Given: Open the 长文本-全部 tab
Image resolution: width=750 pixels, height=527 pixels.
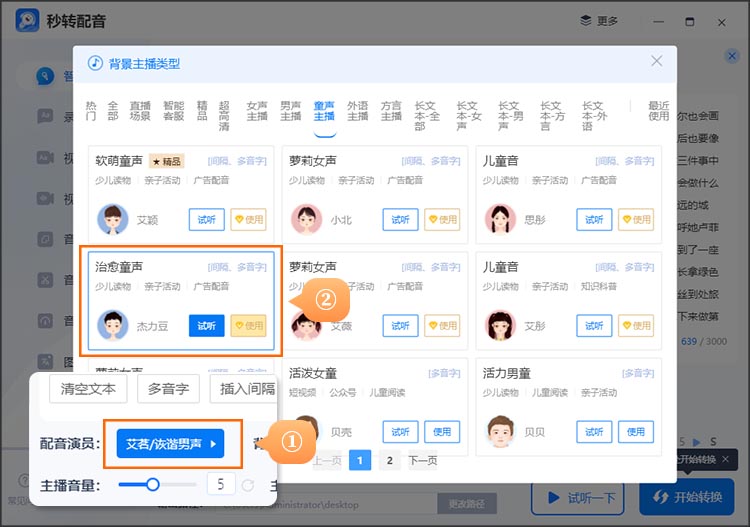Looking at the screenshot, I should click(x=427, y=116).
